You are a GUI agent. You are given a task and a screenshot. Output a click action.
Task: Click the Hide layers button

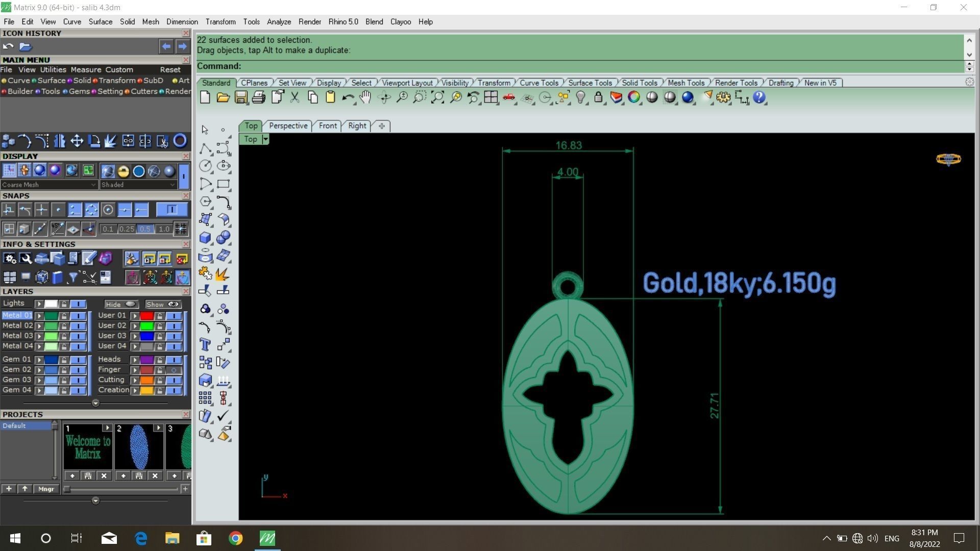121,304
